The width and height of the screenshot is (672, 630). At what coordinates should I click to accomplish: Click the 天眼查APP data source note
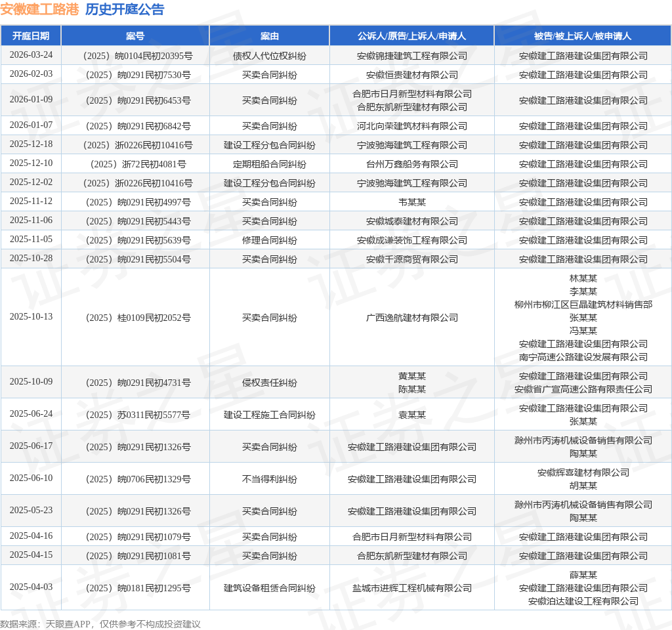point(100,624)
